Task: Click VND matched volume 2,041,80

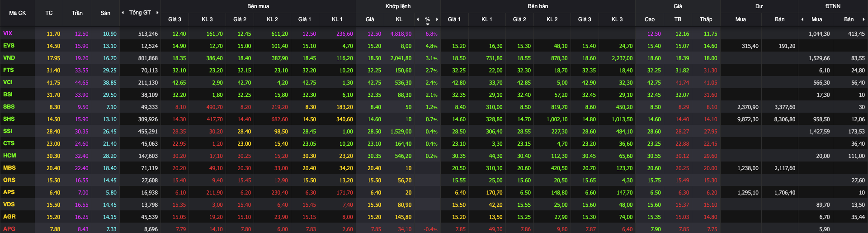Action: point(401,58)
